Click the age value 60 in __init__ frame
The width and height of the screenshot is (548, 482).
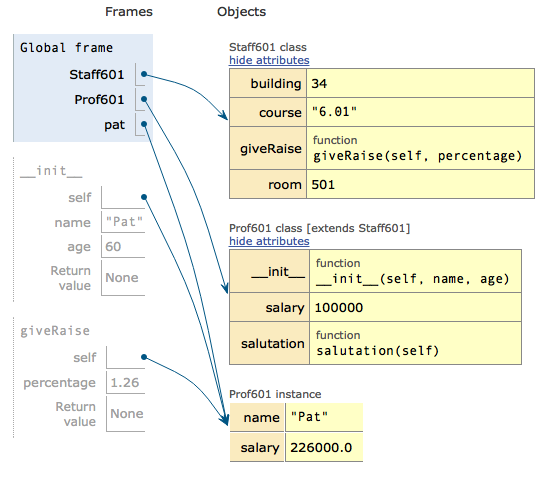[x=123, y=246]
